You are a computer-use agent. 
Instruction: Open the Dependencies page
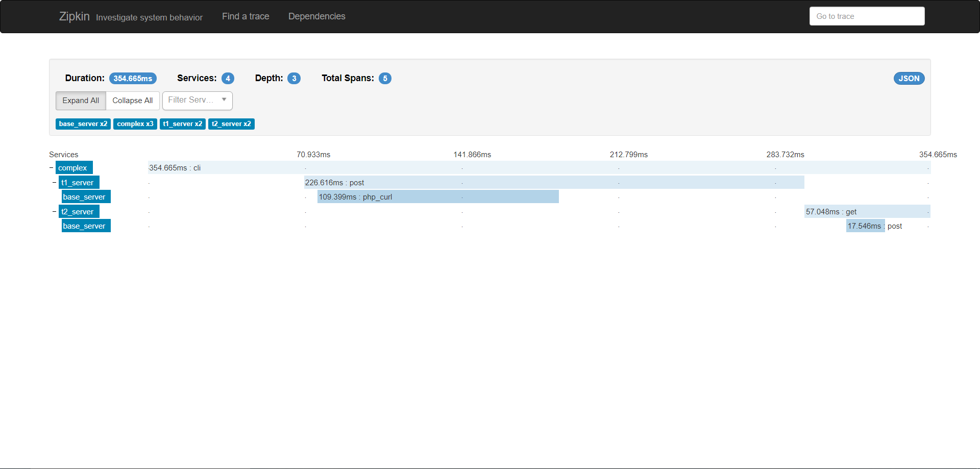[x=317, y=16]
